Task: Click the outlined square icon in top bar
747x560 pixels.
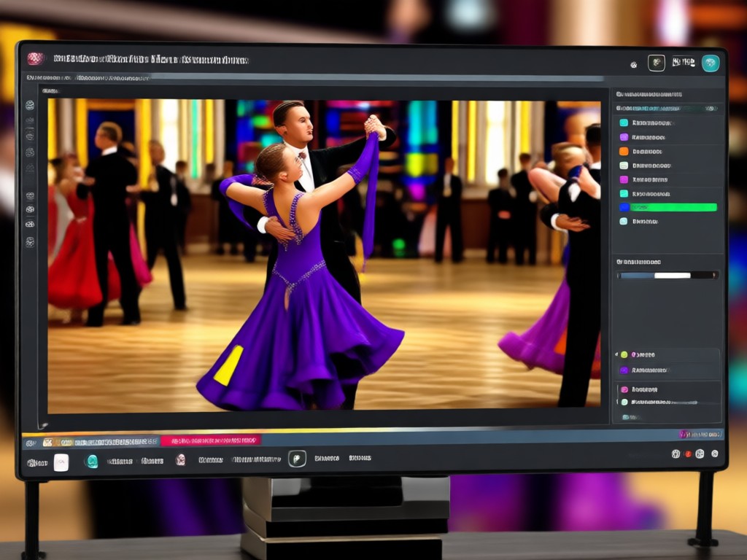Action: point(656,63)
